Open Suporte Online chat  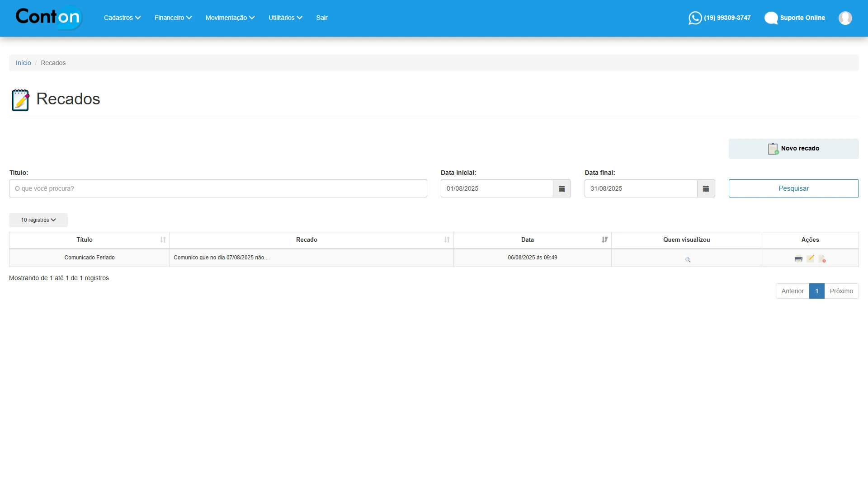point(795,18)
